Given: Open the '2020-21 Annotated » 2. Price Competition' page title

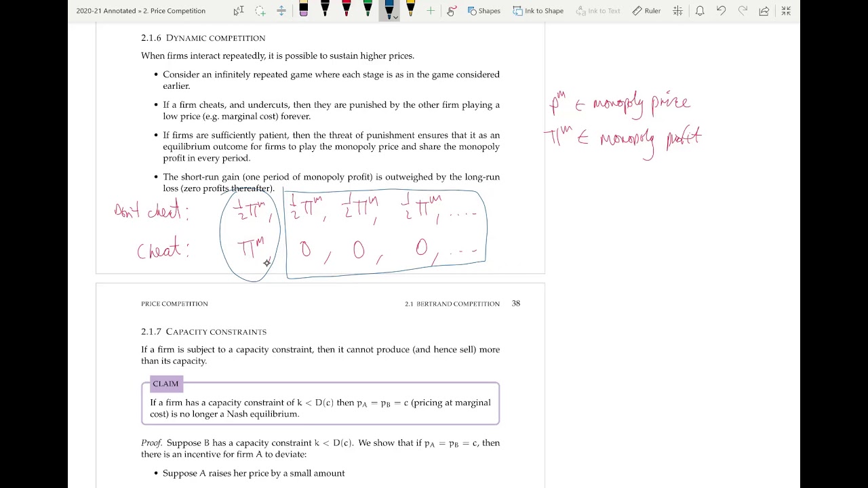Looking at the screenshot, I should click(141, 11).
